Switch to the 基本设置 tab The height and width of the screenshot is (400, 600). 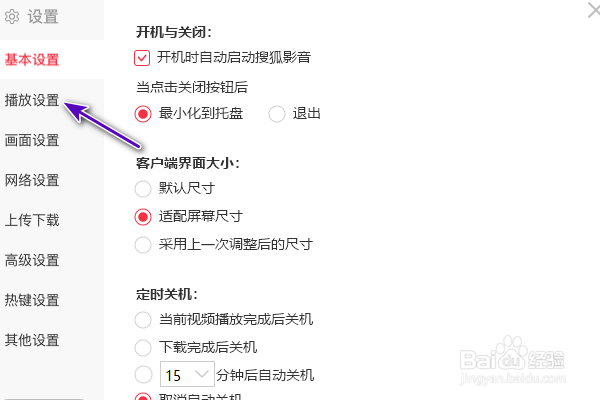point(32,59)
